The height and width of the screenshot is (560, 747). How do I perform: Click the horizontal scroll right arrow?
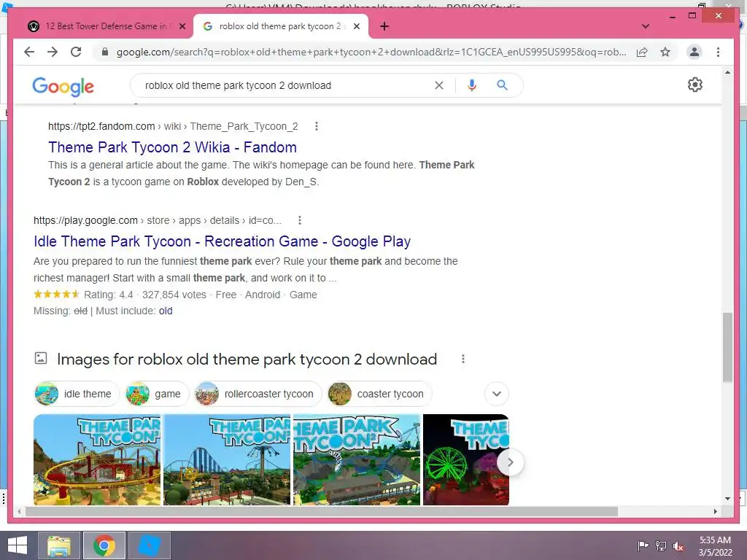(715, 511)
